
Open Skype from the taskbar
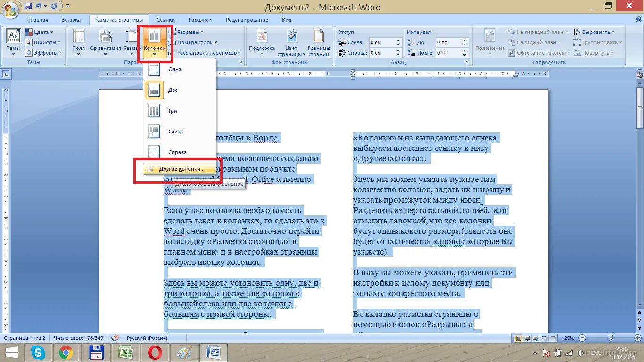pos(38,353)
